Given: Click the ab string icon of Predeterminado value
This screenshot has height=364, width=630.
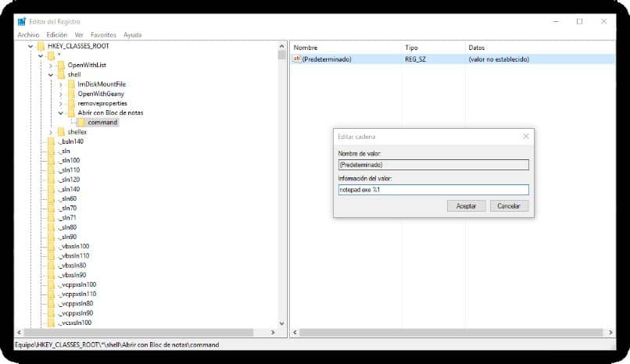Looking at the screenshot, I should coord(296,59).
